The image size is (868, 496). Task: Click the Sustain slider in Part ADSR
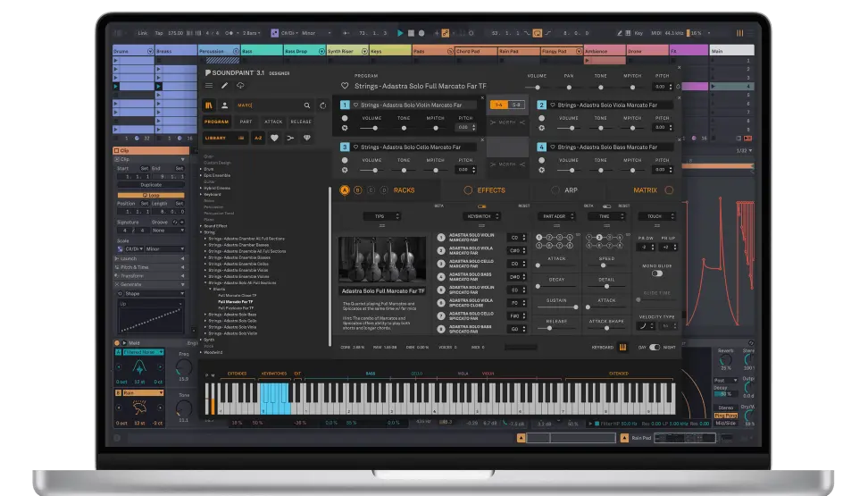(x=555, y=307)
